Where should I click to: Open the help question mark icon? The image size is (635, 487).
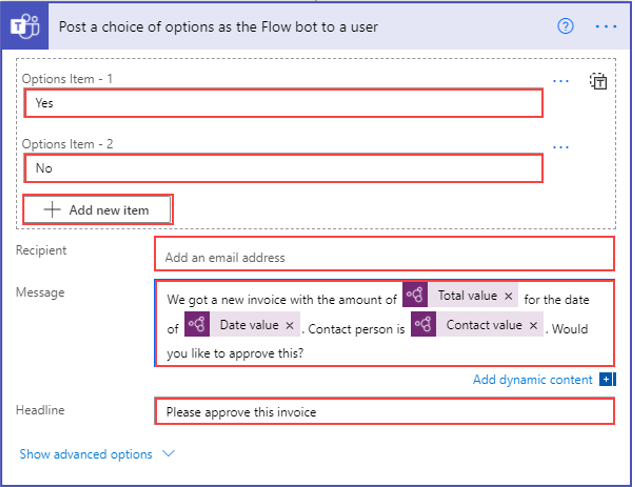point(565,27)
